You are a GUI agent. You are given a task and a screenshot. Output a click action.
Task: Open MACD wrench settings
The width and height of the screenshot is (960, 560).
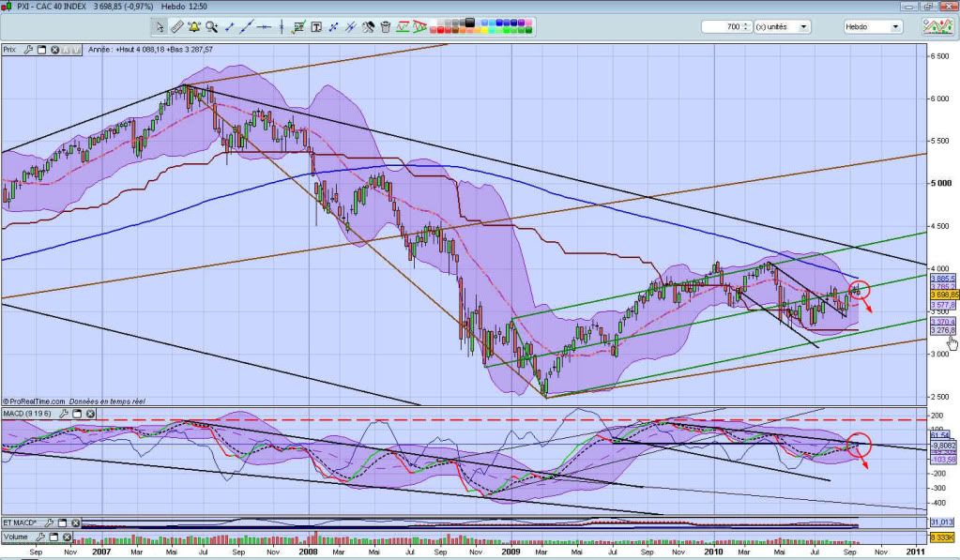[x=65, y=413]
